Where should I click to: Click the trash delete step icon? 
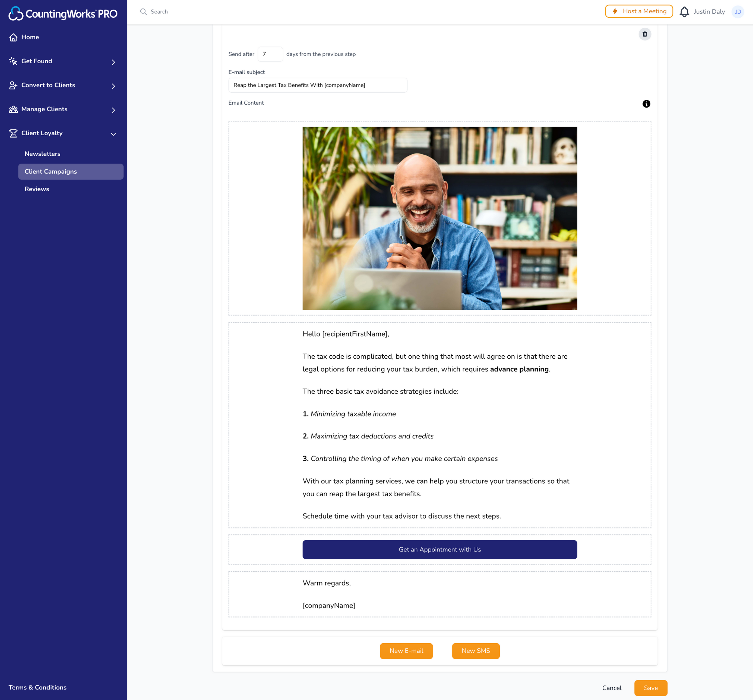(x=645, y=34)
